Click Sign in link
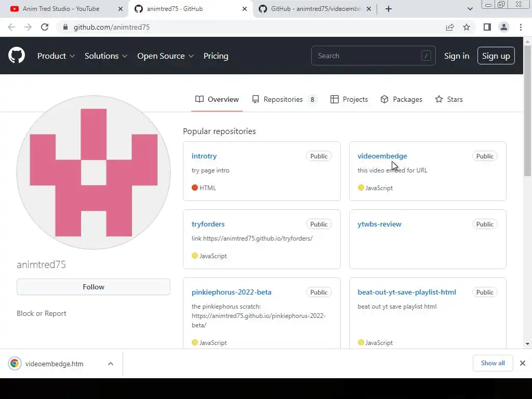This screenshot has width=532, height=399. [x=457, y=56]
